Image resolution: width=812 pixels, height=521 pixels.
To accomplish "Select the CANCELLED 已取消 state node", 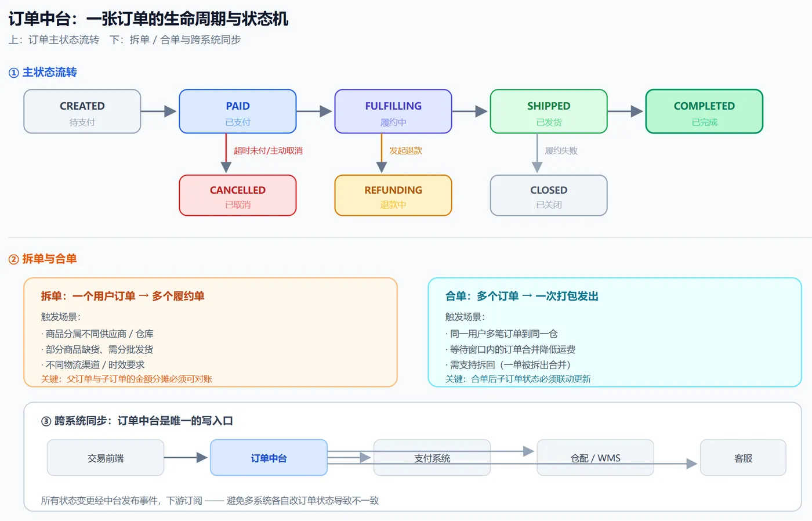I will pos(238,196).
